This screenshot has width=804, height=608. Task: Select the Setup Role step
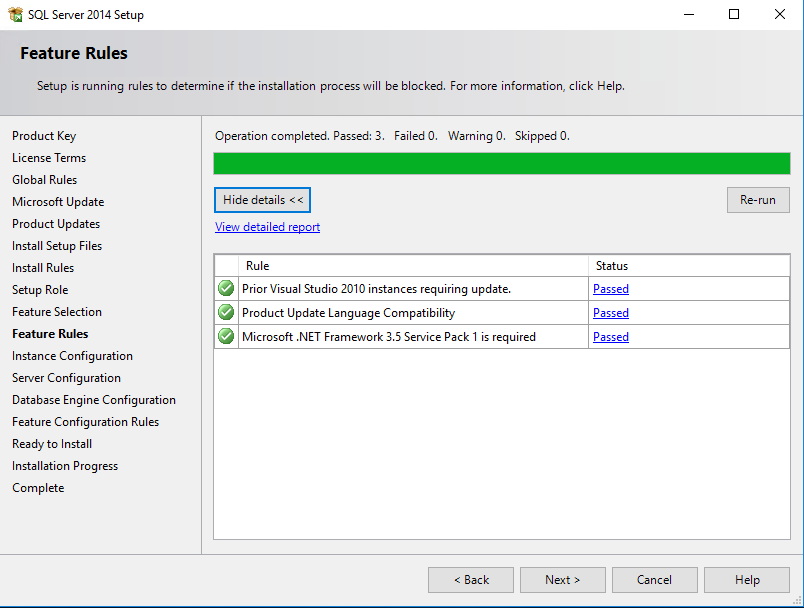point(40,290)
